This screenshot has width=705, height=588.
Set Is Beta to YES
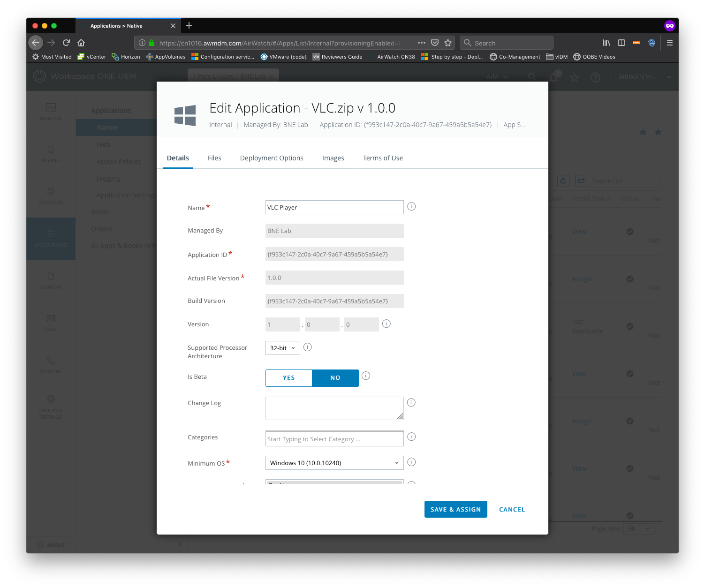click(x=289, y=378)
